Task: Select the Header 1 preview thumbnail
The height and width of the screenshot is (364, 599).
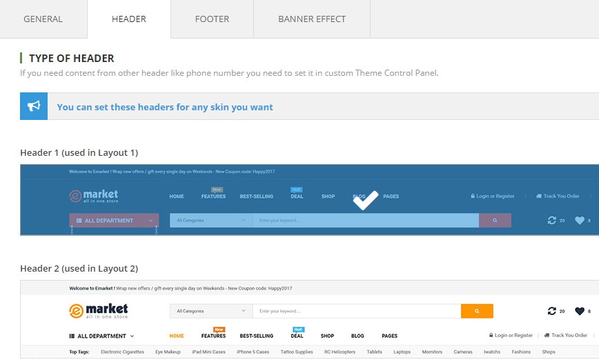Action: 309,200
